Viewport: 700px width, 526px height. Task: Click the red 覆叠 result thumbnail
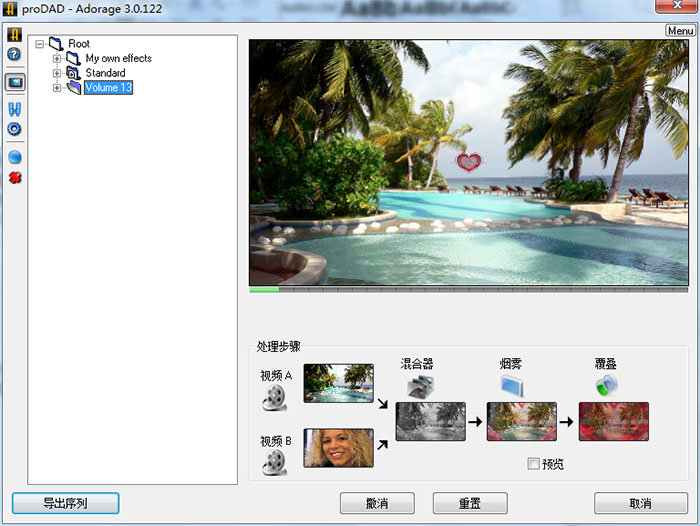pos(613,422)
